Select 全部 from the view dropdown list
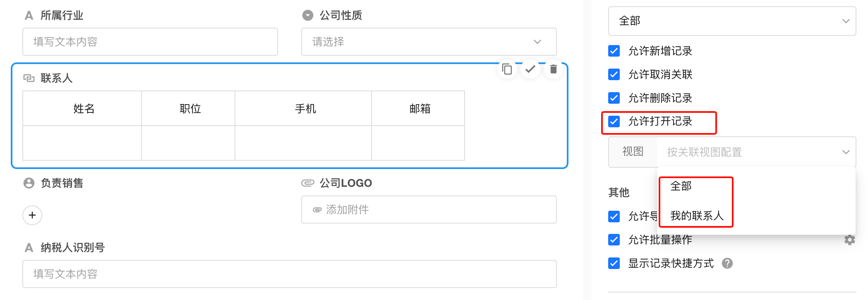This screenshot has width=868, height=300. pos(681,186)
